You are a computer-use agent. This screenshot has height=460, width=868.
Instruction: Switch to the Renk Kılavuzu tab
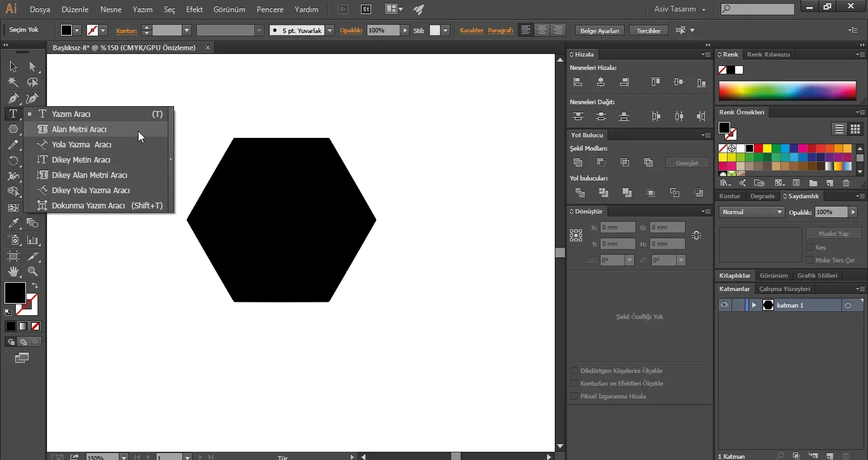click(768, 55)
